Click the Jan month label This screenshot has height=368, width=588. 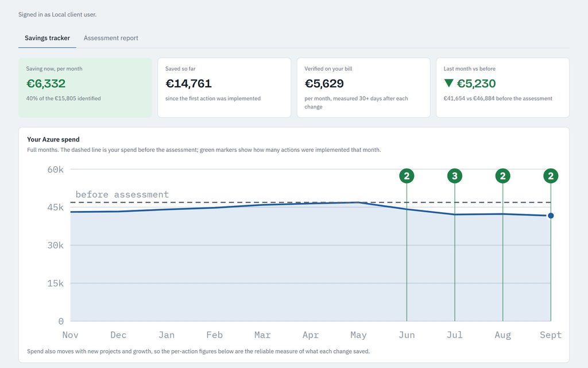click(x=166, y=335)
